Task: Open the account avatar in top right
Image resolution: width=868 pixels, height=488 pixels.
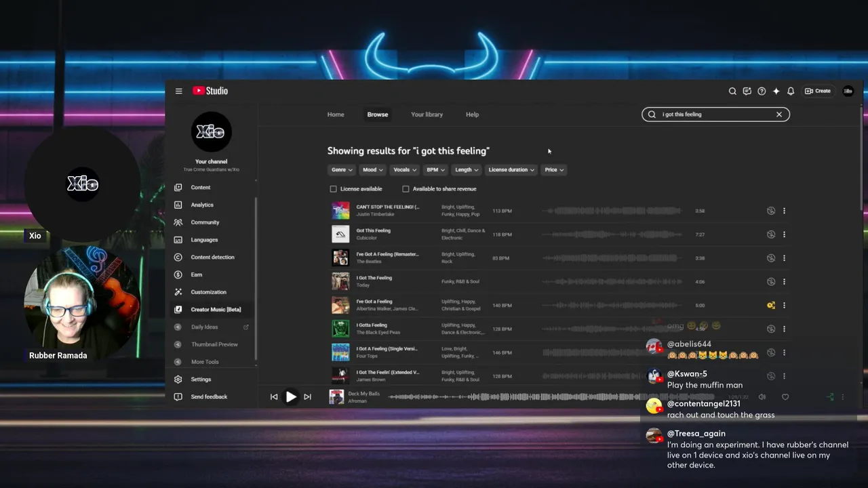Action: (848, 91)
